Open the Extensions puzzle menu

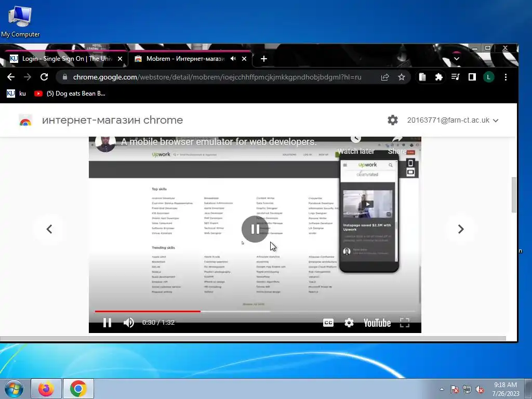coord(438,77)
